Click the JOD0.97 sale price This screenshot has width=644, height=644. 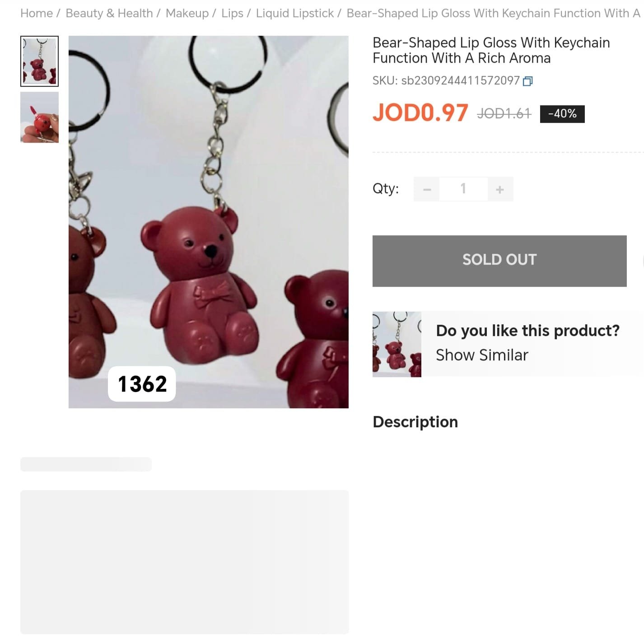pyautogui.click(x=420, y=112)
